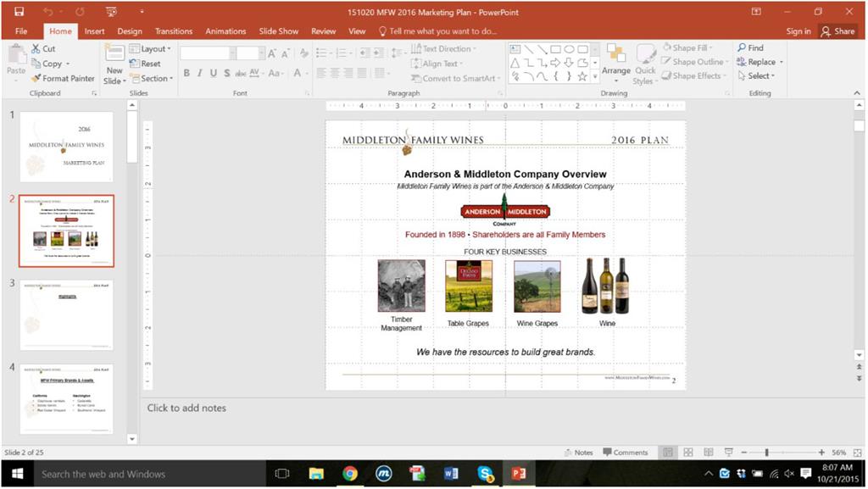Viewport: 868px width, 489px height.
Task: Switch to the Design ribbon tab
Action: coord(129,31)
